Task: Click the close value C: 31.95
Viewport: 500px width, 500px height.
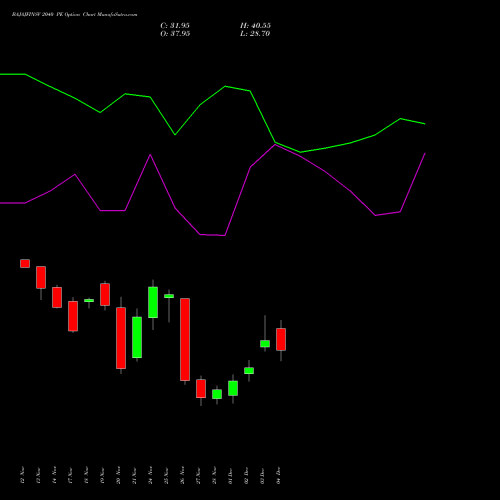Action: point(175,26)
